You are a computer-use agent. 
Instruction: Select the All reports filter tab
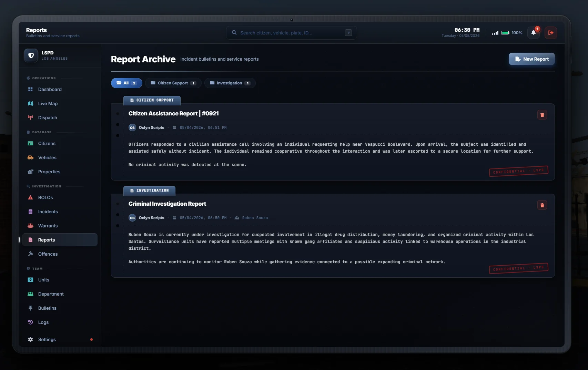click(126, 83)
